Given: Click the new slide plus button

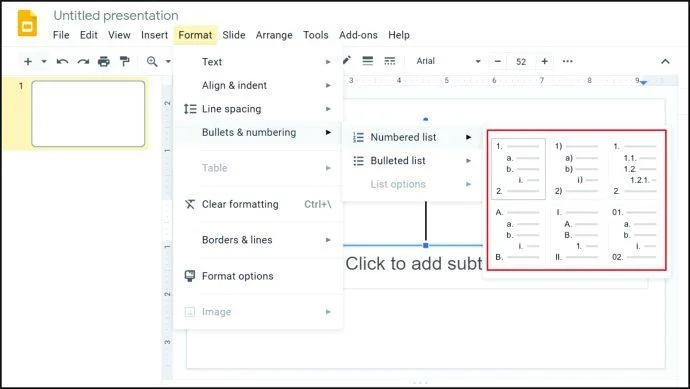Looking at the screenshot, I should 28,62.
